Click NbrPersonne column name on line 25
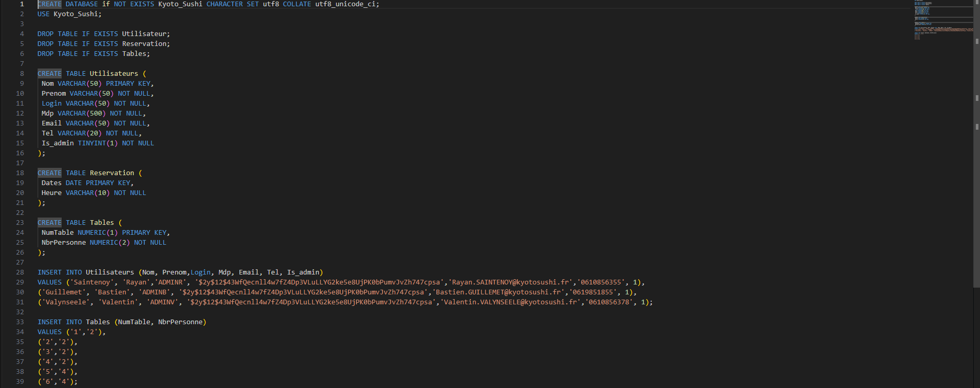 63,243
